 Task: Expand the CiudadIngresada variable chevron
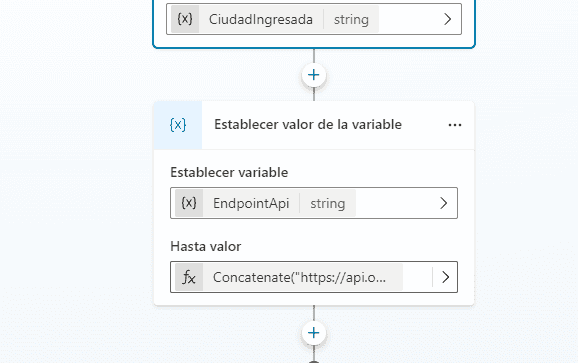tap(448, 19)
